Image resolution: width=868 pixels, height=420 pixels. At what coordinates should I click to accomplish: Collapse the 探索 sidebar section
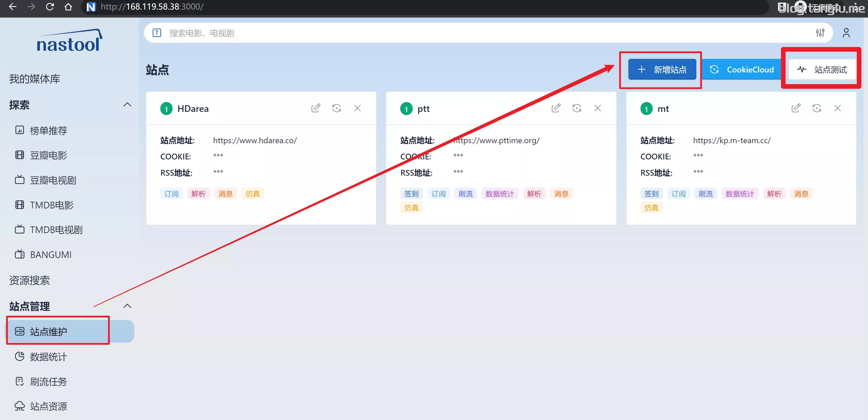127,105
